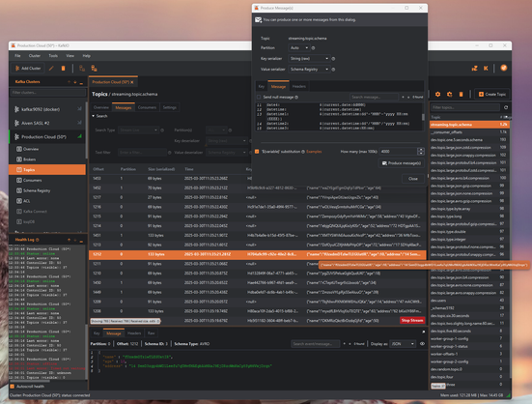The image size is (532, 404).
Task: Select the __consumer_offsets topic
Action: coord(469,132)
